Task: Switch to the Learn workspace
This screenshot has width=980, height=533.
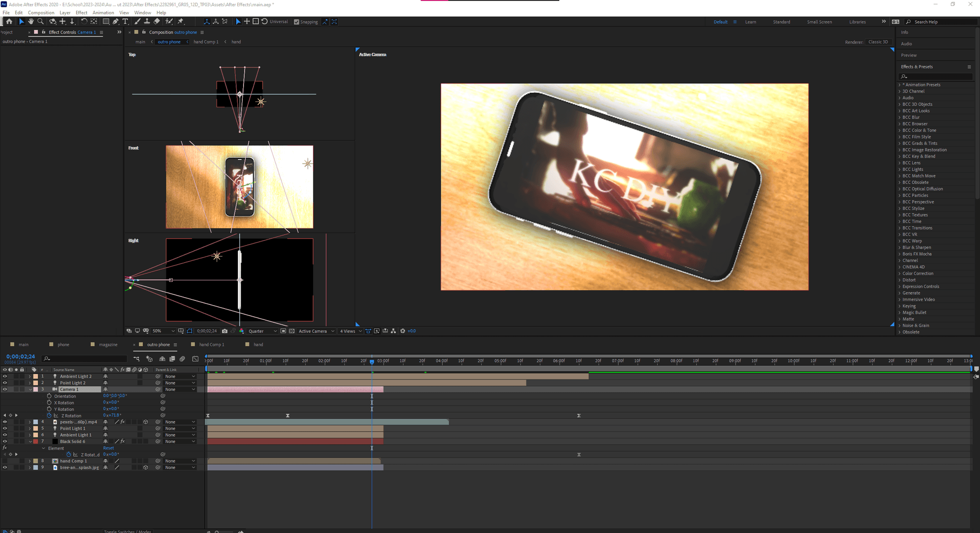Action: (x=750, y=22)
